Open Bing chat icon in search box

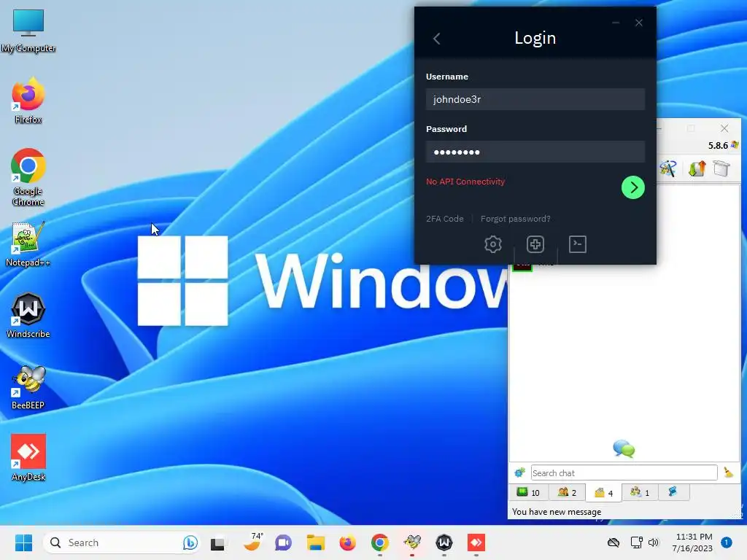[190, 542]
